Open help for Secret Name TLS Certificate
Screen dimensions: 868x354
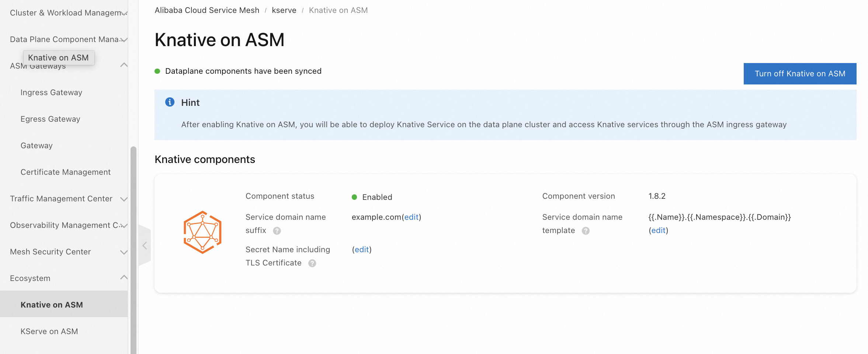(x=312, y=263)
